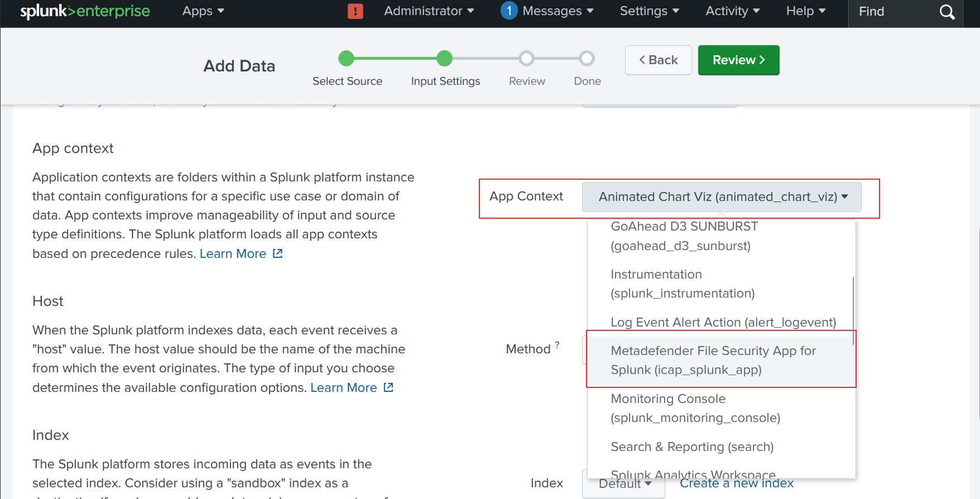Open the Messages menu
The height and width of the screenshot is (499, 980).
(x=558, y=11)
